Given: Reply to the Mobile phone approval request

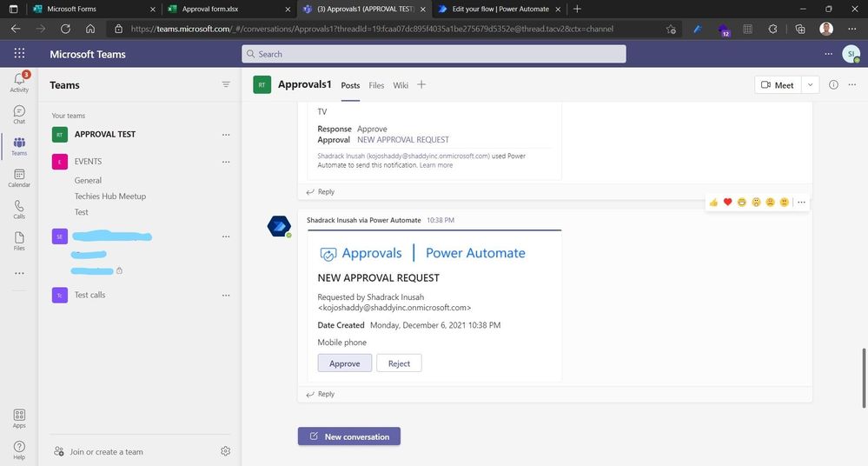Looking at the screenshot, I should point(321,394).
